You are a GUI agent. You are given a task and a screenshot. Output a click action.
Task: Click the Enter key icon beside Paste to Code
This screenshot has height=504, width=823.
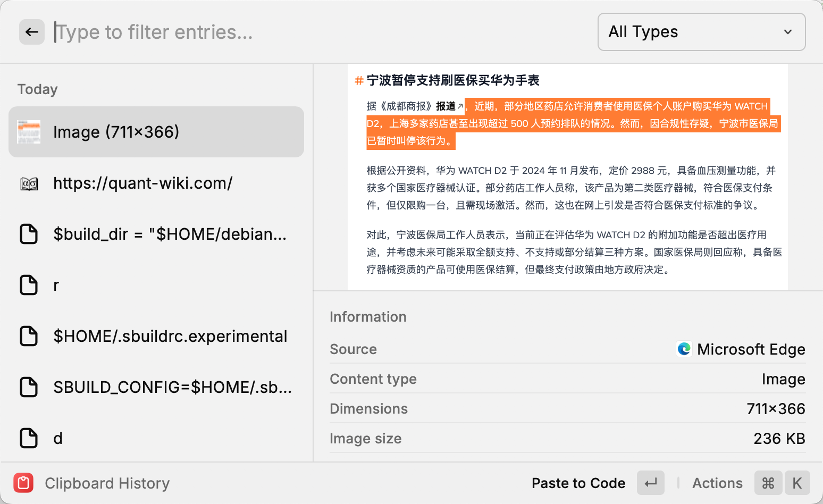650,483
